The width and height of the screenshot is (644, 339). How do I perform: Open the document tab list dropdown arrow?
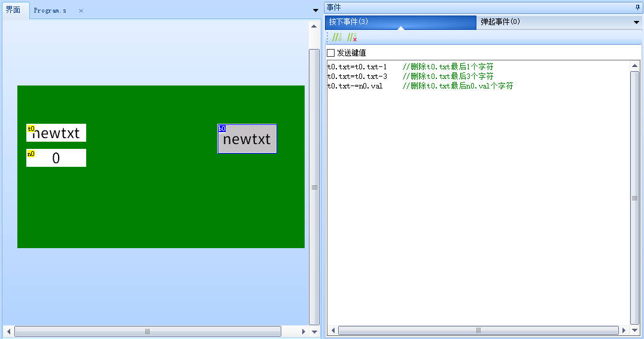pyautogui.click(x=316, y=10)
